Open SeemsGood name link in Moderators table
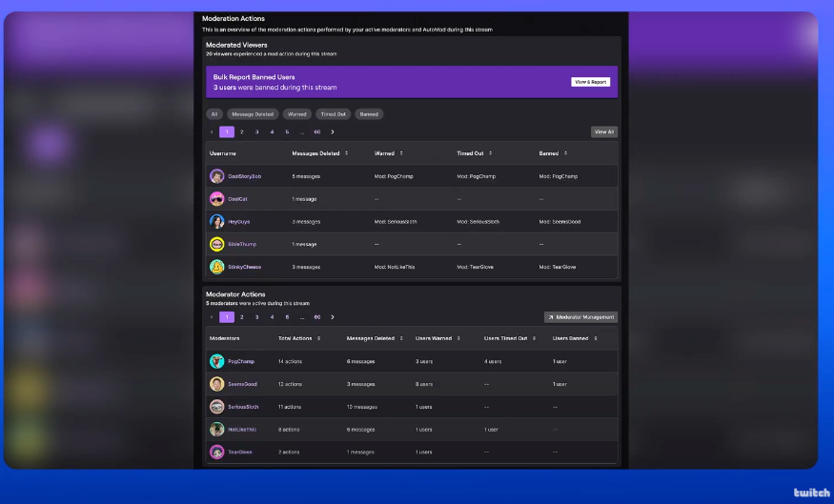 [x=242, y=384]
